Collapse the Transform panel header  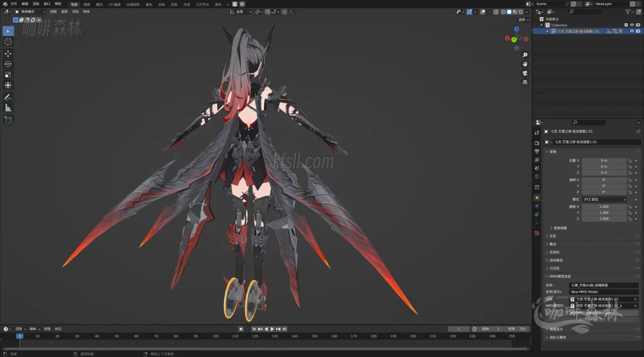click(x=591, y=152)
